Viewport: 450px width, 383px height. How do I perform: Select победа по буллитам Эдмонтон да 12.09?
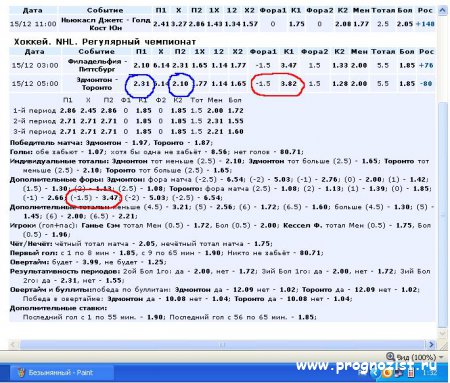pyautogui.click(x=243, y=289)
